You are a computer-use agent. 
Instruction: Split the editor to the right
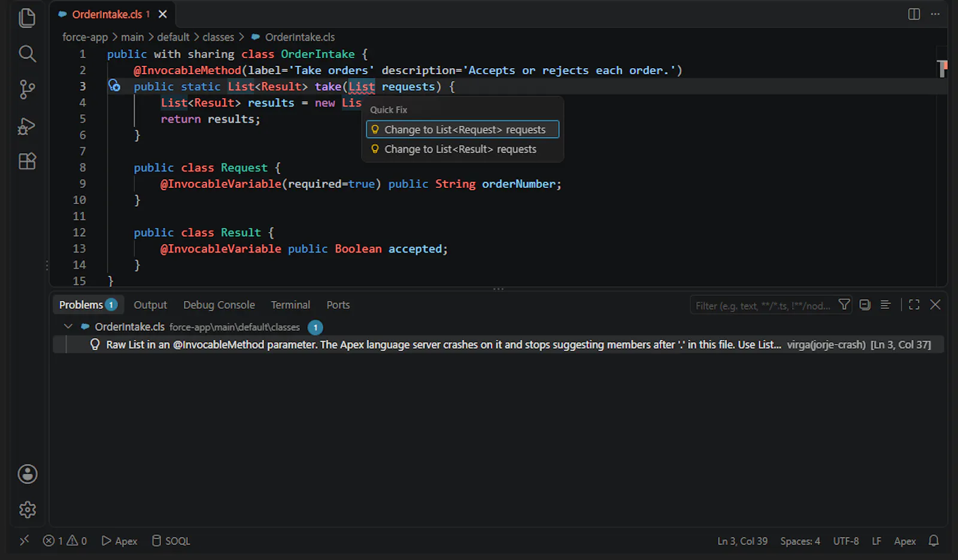point(914,14)
